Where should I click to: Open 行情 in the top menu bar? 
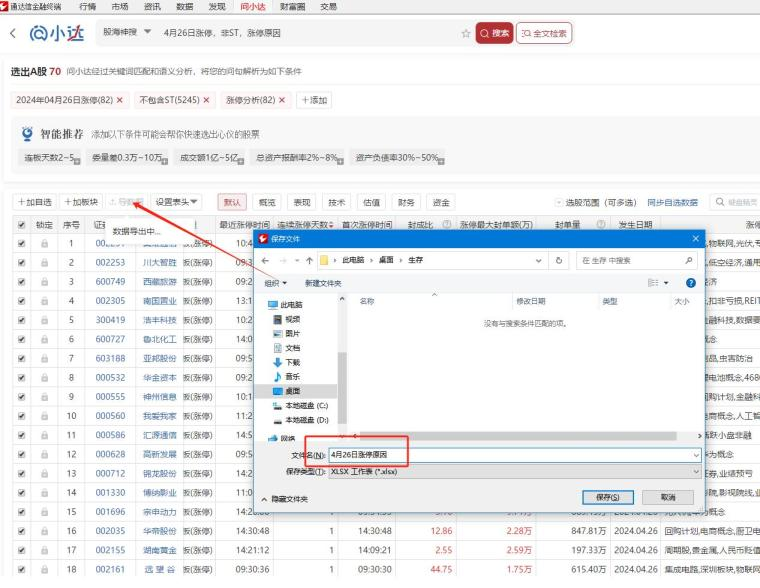(87, 6)
